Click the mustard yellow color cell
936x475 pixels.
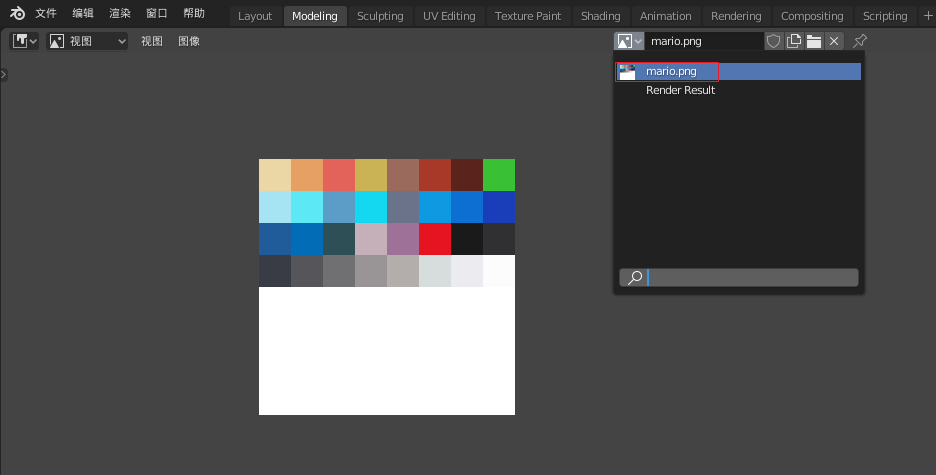click(371, 175)
